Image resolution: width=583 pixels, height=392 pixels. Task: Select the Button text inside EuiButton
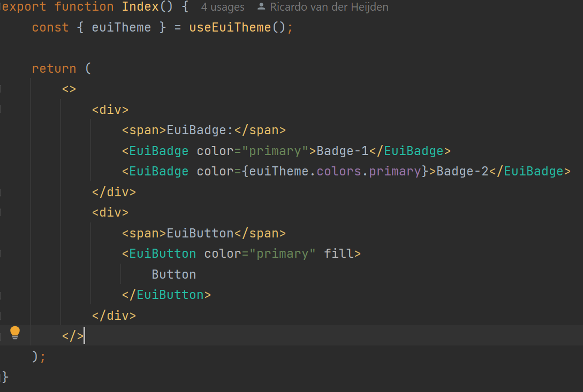coord(173,274)
